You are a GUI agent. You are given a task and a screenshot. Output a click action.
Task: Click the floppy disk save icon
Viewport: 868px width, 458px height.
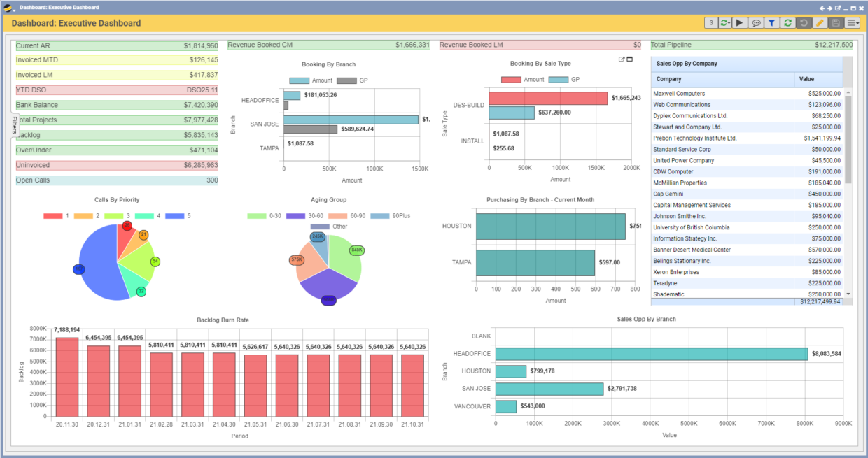pyautogui.click(x=835, y=23)
